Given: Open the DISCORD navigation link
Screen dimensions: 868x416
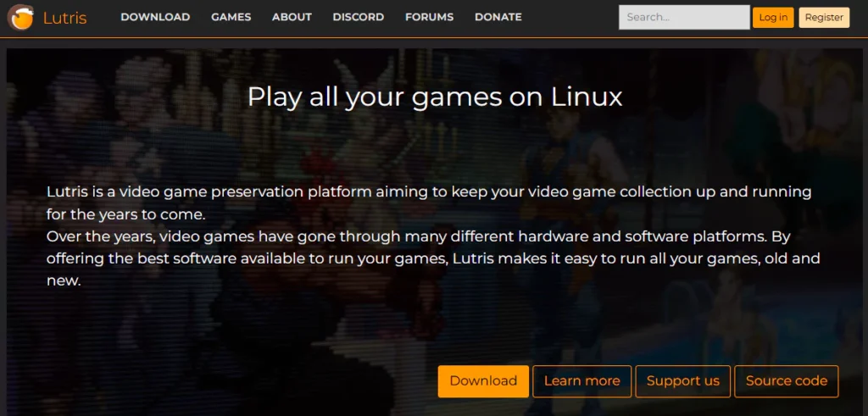Looking at the screenshot, I should [x=359, y=17].
